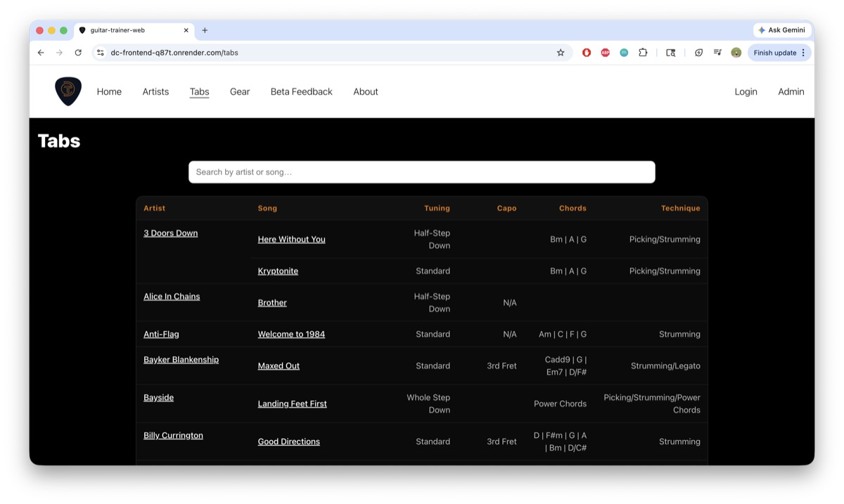Screen dimensions: 844x504
Task: View site information icon in address bar
Action: click(100, 53)
